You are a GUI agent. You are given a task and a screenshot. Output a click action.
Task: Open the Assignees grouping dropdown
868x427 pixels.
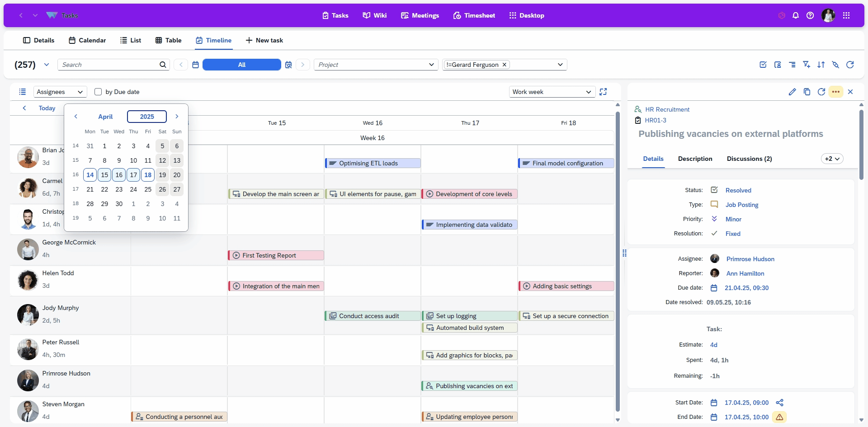(x=60, y=92)
